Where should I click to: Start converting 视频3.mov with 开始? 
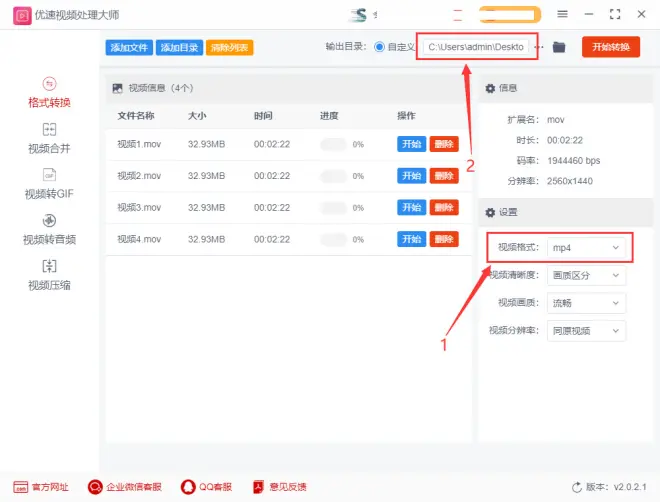(411, 207)
